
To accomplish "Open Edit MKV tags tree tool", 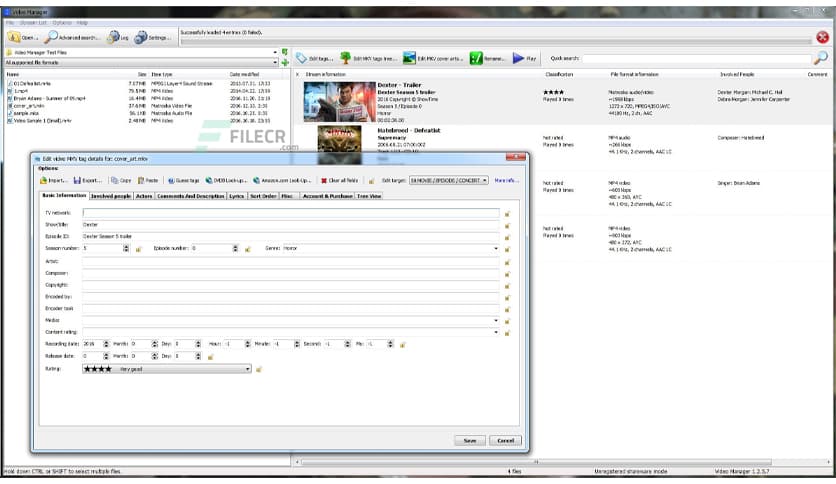I will coord(368,58).
